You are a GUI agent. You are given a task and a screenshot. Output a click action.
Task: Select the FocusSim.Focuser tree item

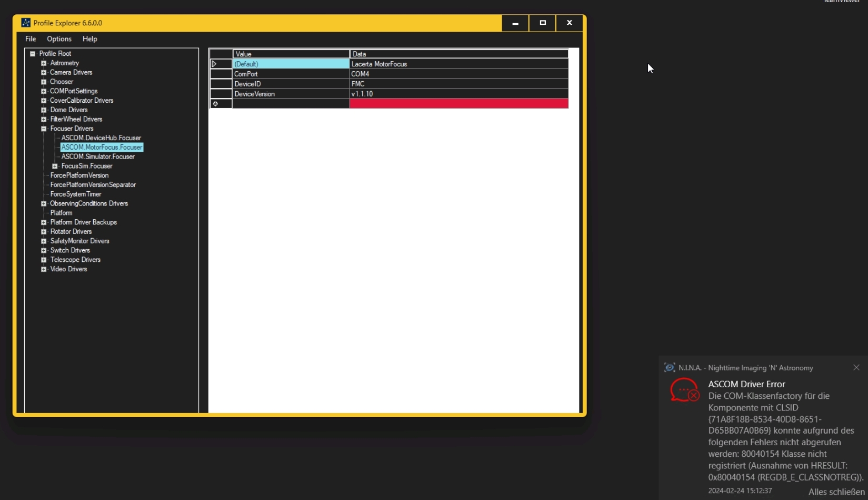87,166
